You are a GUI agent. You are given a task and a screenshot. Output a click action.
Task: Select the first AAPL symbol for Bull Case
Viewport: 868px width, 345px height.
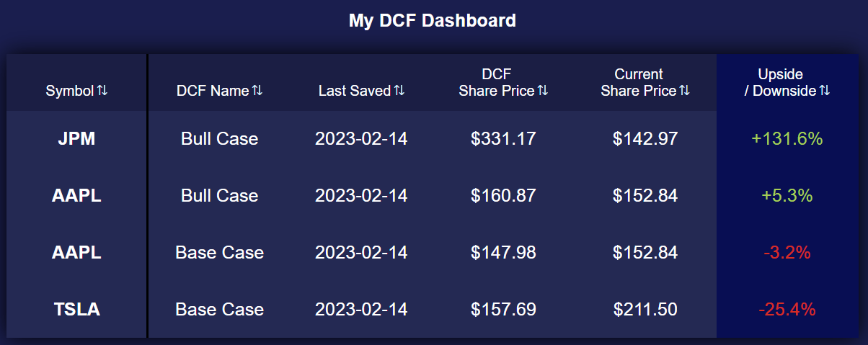(x=76, y=196)
